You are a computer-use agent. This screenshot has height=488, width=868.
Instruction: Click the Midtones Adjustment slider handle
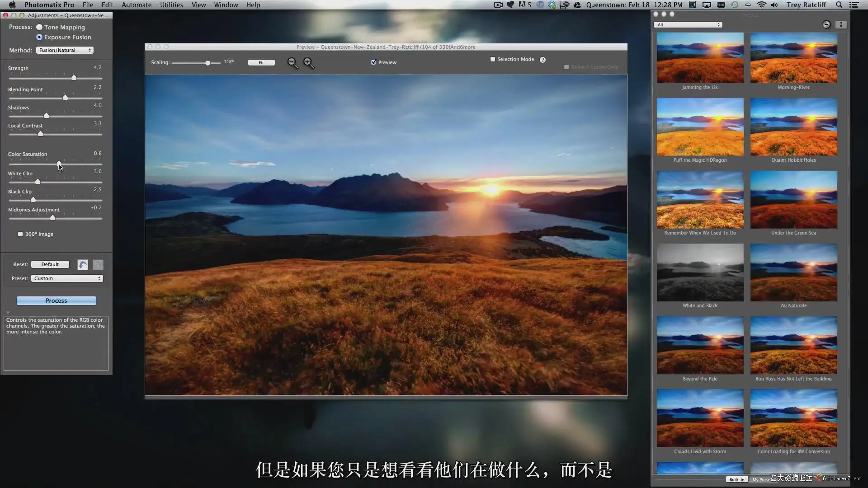point(52,218)
